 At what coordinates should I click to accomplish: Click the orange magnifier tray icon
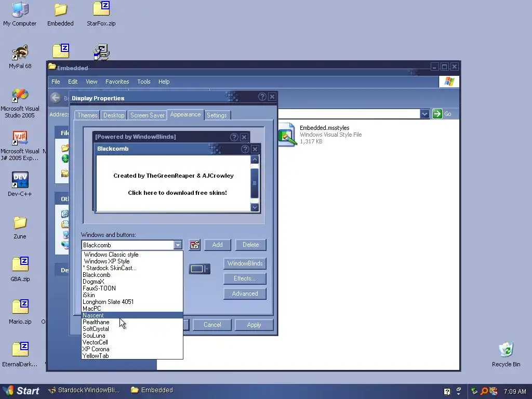coord(484,391)
